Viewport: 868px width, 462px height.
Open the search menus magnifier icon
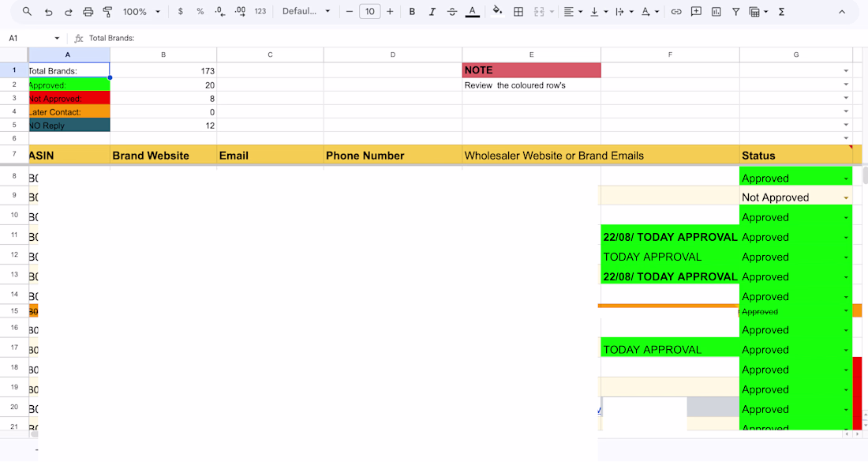[x=27, y=11]
